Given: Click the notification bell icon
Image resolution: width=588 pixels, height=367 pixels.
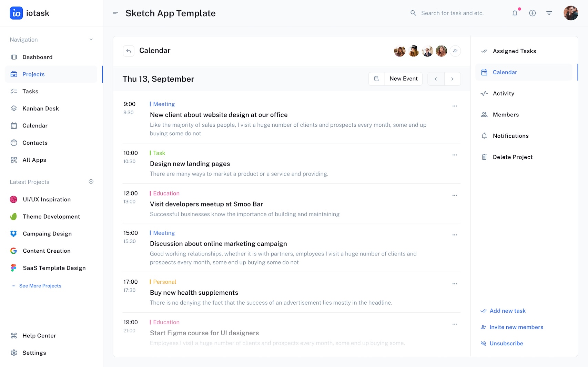Looking at the screenshot, I should 515,13.
